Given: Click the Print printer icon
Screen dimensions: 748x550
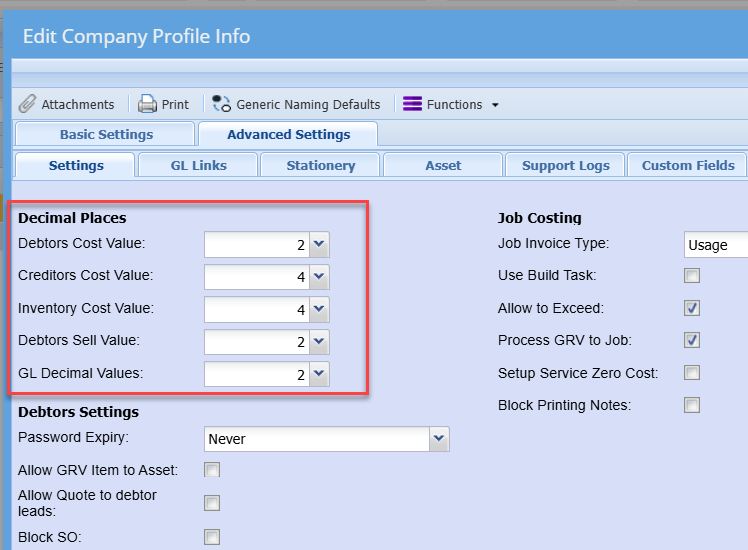Looking at the screenshot, I should 147,104.
